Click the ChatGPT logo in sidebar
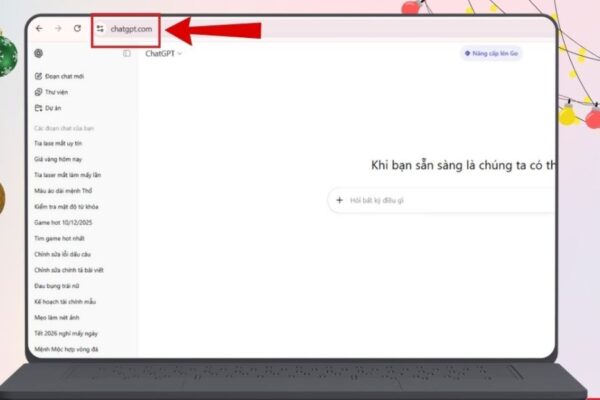This screenshot has width=600, height=400. pos(38,53)
